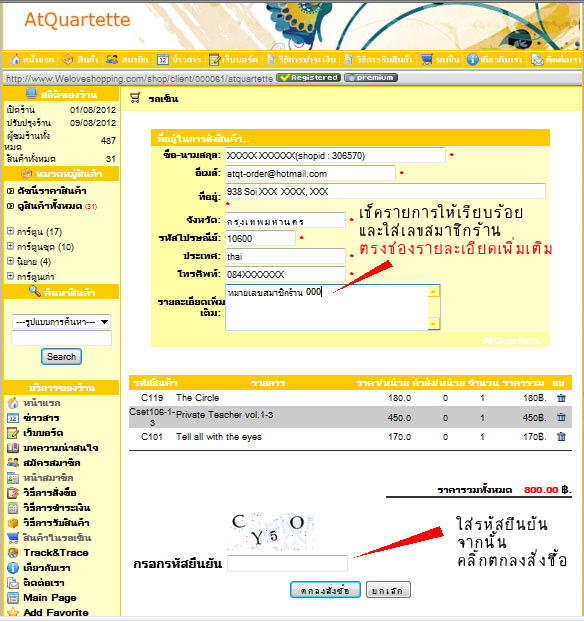Click the search keyword input field
Image resolution: width=584 pixels, height=622 pixels.
61,338
